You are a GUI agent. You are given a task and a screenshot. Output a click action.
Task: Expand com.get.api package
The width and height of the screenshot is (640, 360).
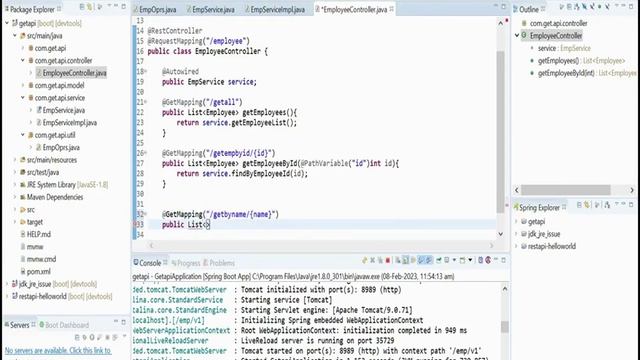coord(23,48)
